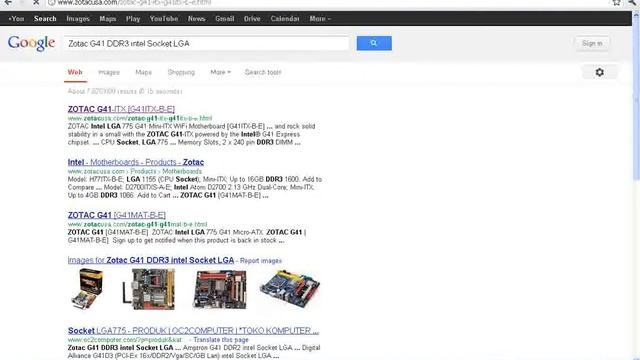Open the boxed motherboard product thumbnail
This screenshot has width=640, height=360.
[88, 289]
